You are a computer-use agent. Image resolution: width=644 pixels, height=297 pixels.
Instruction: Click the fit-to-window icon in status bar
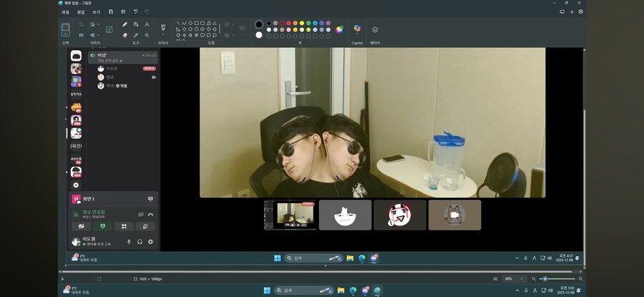click(x=495, y=279)
